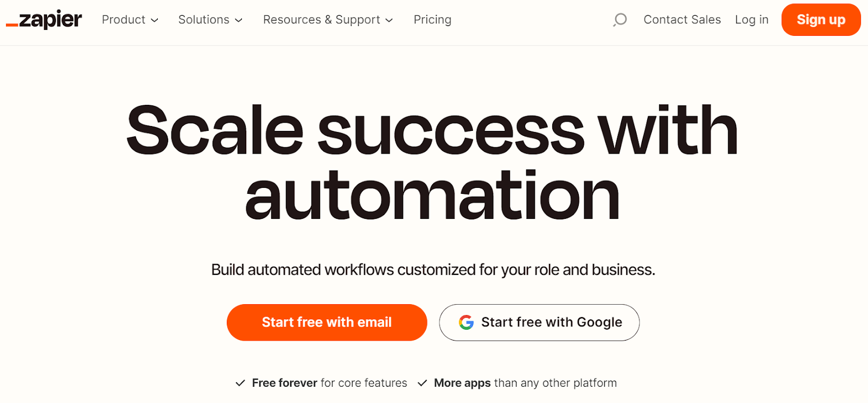
Task: Click the checkmark beside Free forever
Action: coord(240,383)
